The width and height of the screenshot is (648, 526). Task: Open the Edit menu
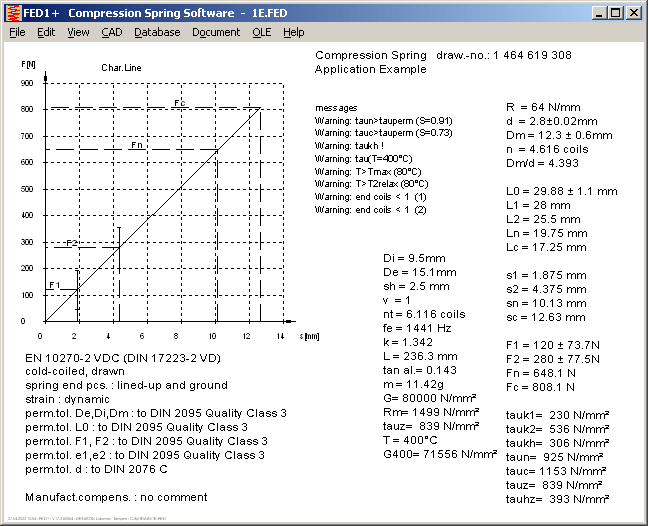tap(45, 32)
